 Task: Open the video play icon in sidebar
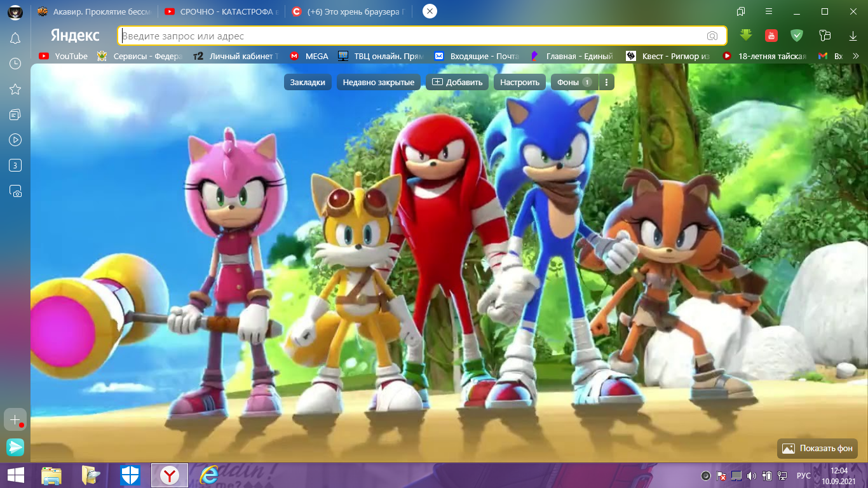pyautogui.click(x=15, y=140)
